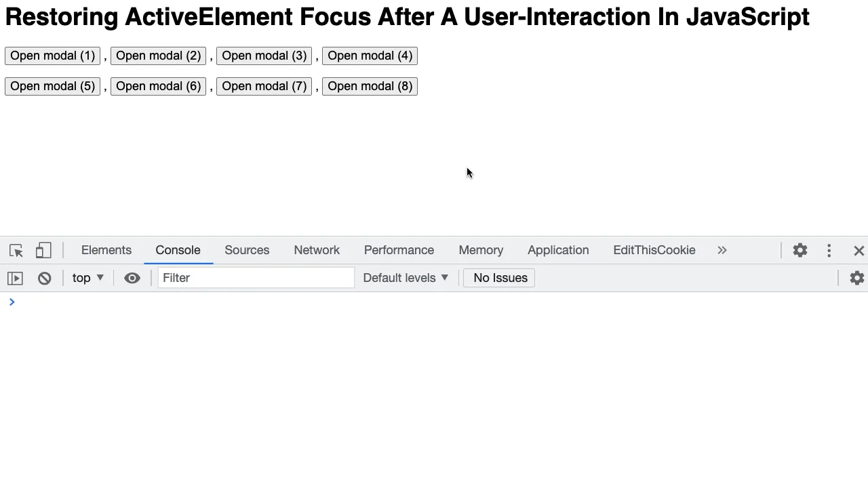
Task: Open the EditThisCookie tab
Action: click(654, 250)
